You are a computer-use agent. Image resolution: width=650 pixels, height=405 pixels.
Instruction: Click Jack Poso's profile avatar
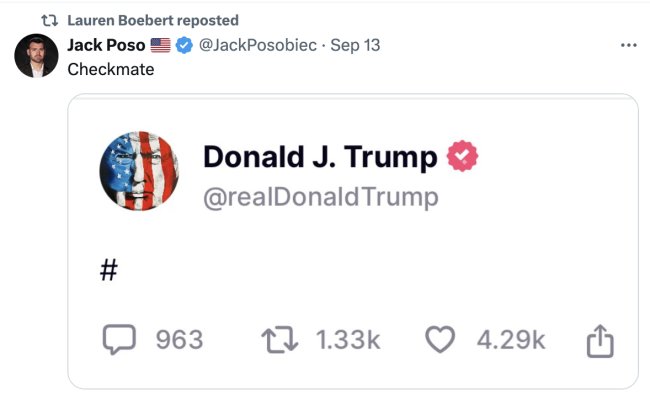36,56
